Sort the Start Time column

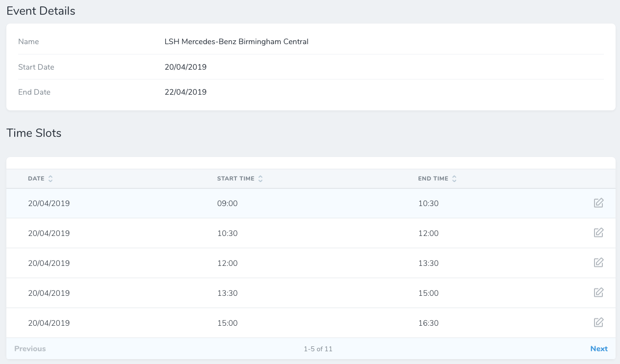pyautogui.click(x=240, y=178)
